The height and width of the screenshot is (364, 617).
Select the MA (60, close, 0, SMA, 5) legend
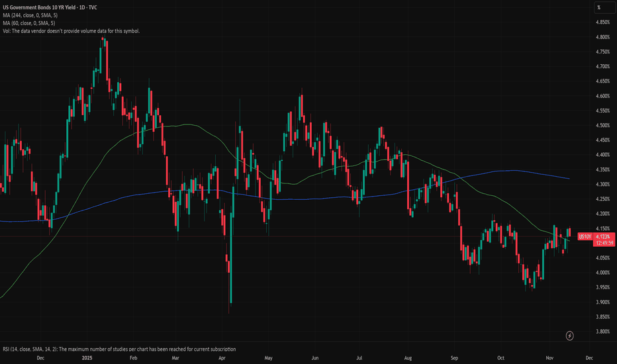[x=40, y=23]
